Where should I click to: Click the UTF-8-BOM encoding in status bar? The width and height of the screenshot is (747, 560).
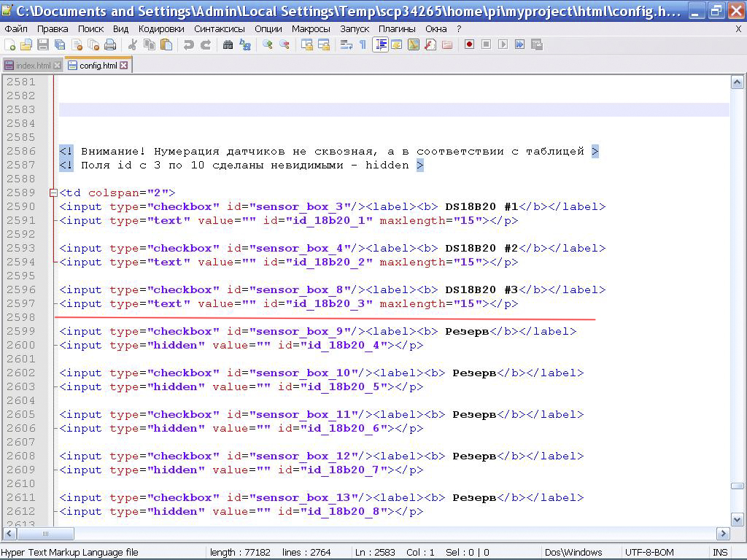pos(649,553)
